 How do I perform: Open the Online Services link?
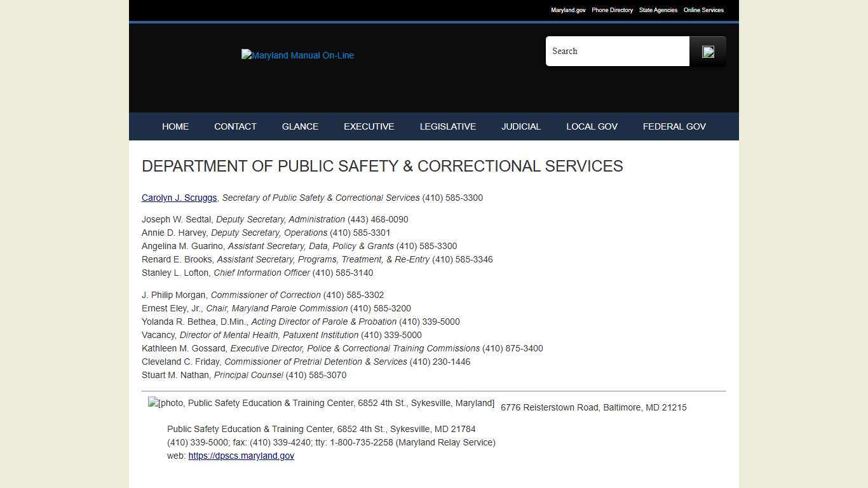703,10
